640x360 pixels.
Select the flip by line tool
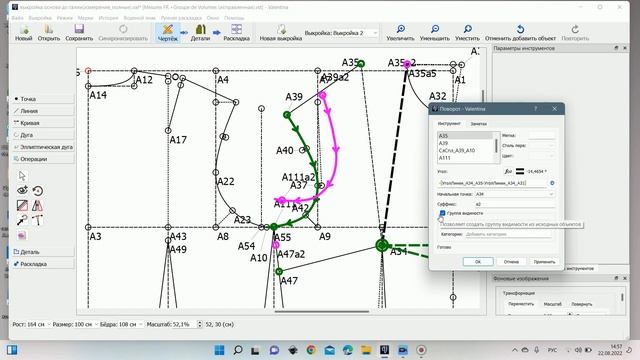tap(22, 205)
